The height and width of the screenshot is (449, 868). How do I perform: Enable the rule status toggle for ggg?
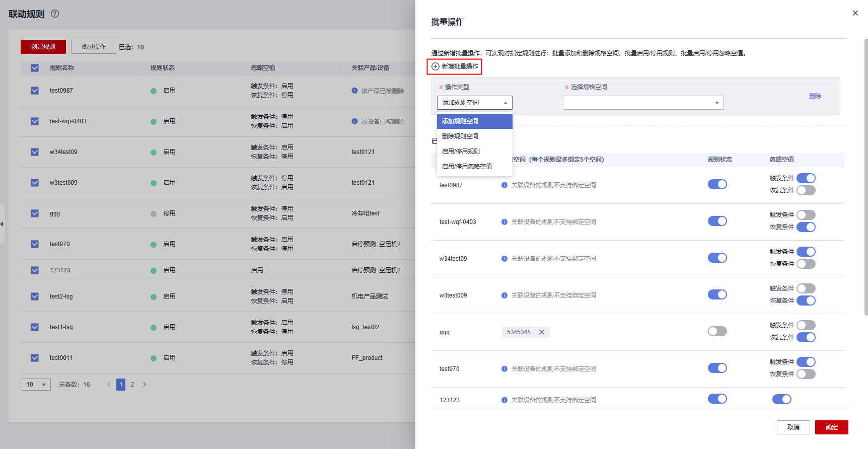point(717,331)
